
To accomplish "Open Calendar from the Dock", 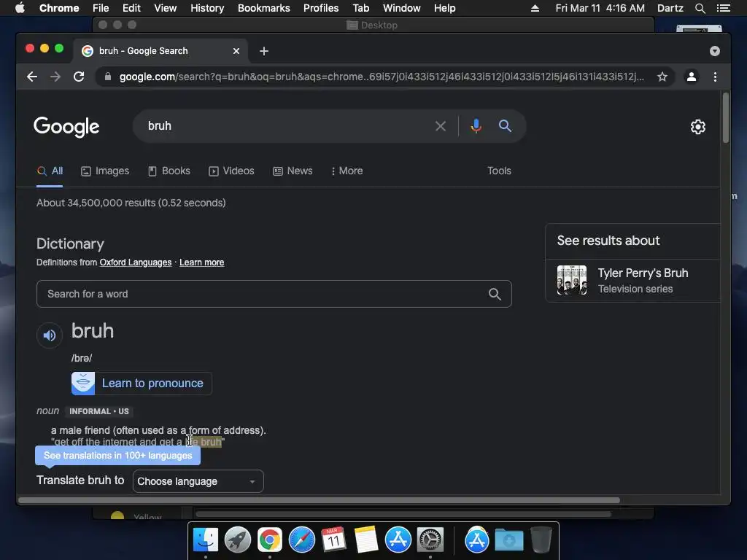I will 333,540.
